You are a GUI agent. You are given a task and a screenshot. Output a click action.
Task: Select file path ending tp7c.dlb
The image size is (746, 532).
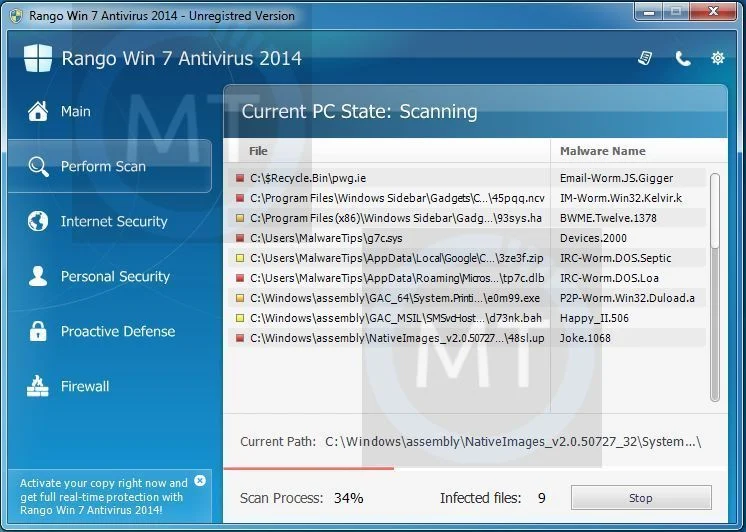[x=397, y=278]
